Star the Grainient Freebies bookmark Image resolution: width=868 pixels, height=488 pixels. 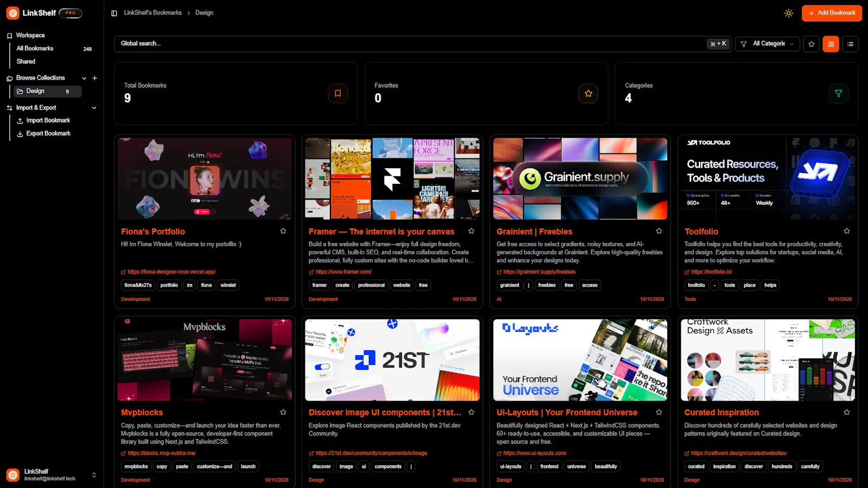click(x=659, y=231)
